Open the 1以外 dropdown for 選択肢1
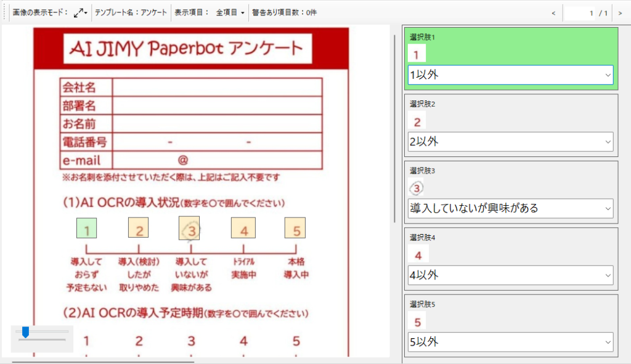 point(511,75)
